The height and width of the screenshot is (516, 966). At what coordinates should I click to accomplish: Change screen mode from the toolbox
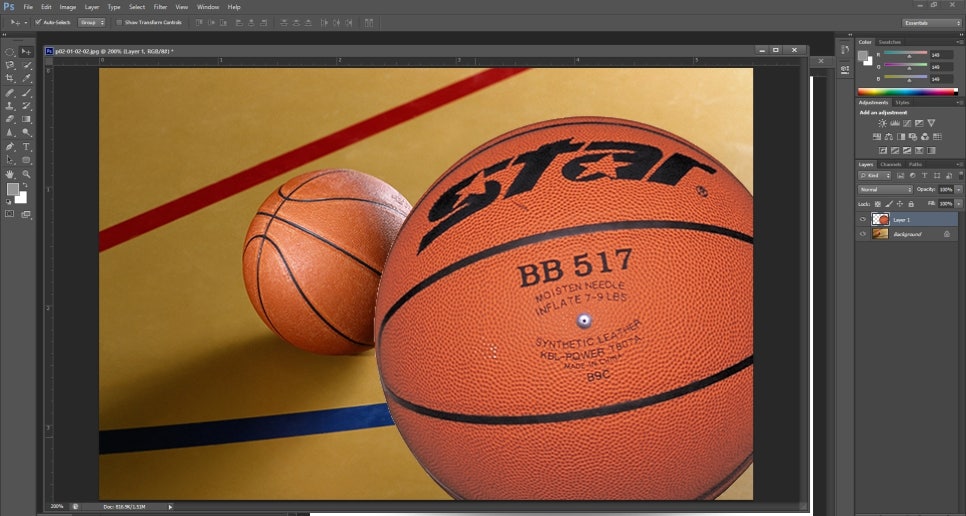click(x=26, y=214)
